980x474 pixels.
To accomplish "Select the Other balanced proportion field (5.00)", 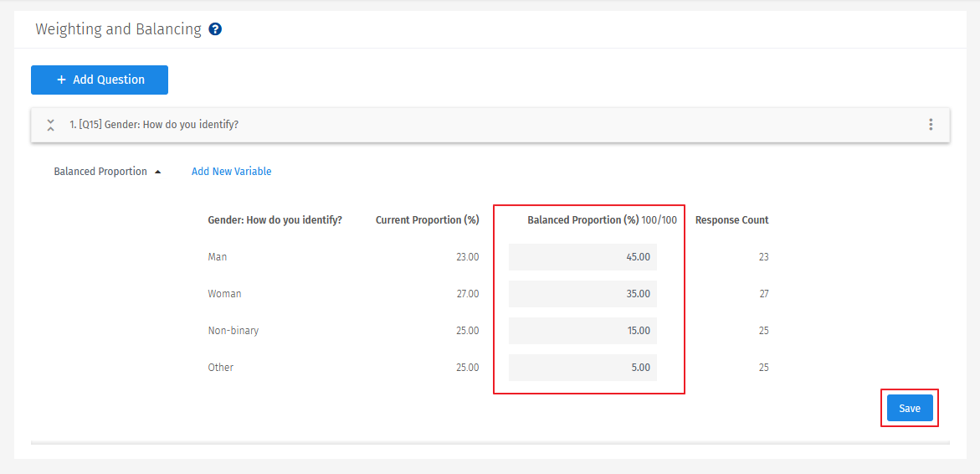I will (x=582, y=368).
